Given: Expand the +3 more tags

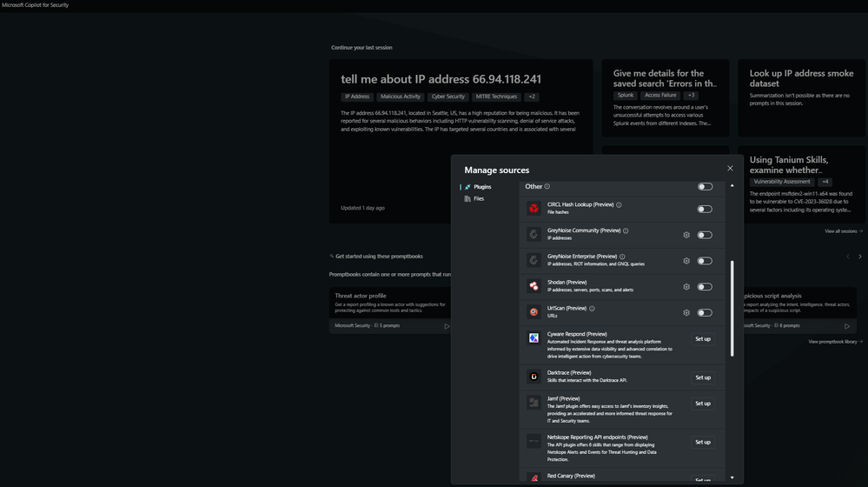Looking at the screenshot, I should point(691,96).
